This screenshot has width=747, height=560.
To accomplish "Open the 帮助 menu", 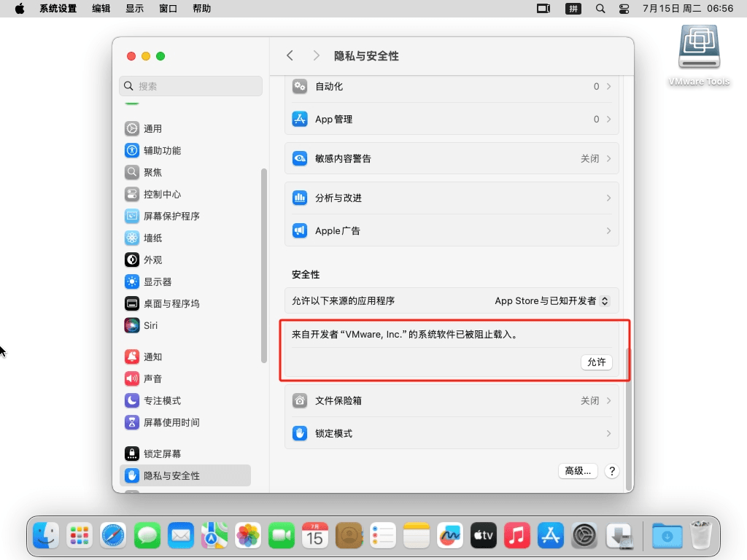I will (201, 9).
